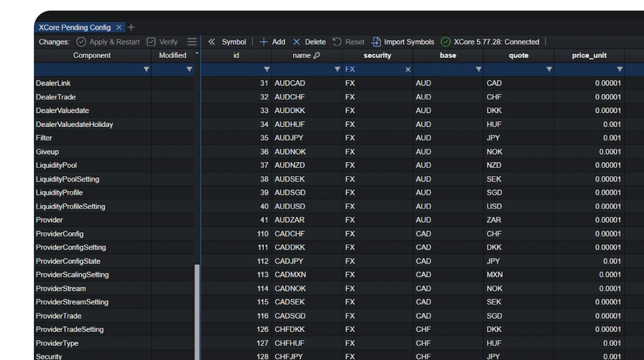
Task: Click the Add button label
Action: click(x=279, y=42)
